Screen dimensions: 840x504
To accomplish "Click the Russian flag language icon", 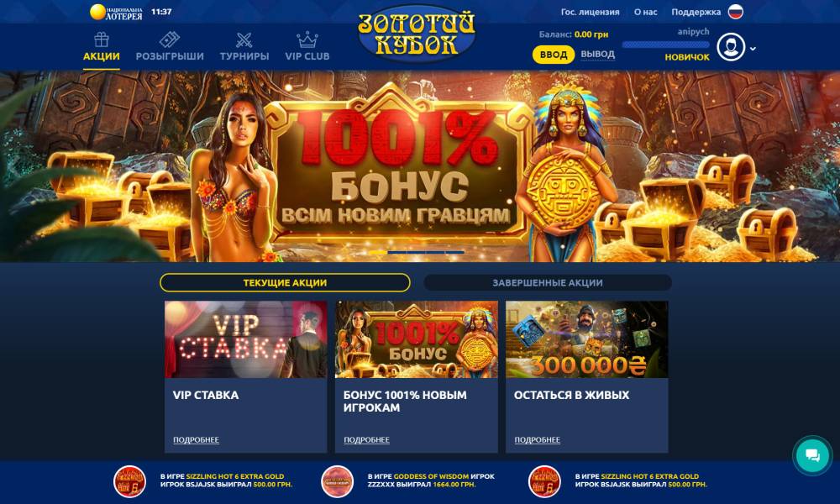I will [736, 11].
